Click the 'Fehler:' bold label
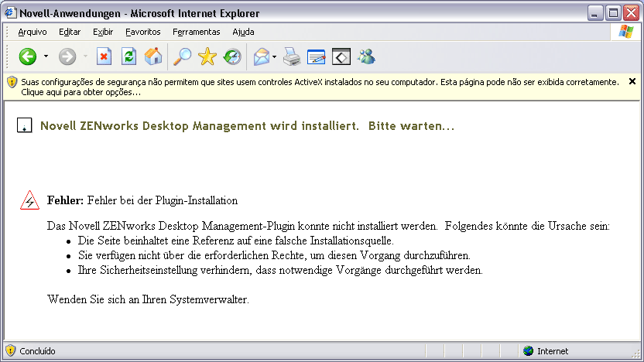 coord(65,200)
